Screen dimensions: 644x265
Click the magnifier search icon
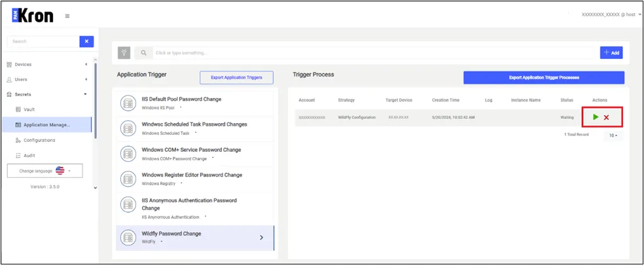tap(144, 53)
